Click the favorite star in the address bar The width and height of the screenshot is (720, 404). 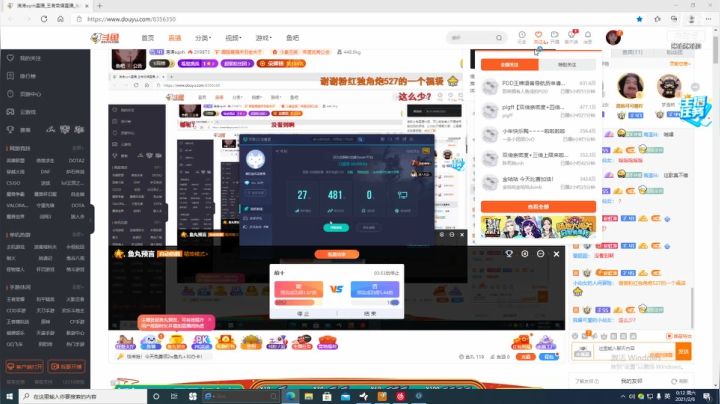click(639, 19)
